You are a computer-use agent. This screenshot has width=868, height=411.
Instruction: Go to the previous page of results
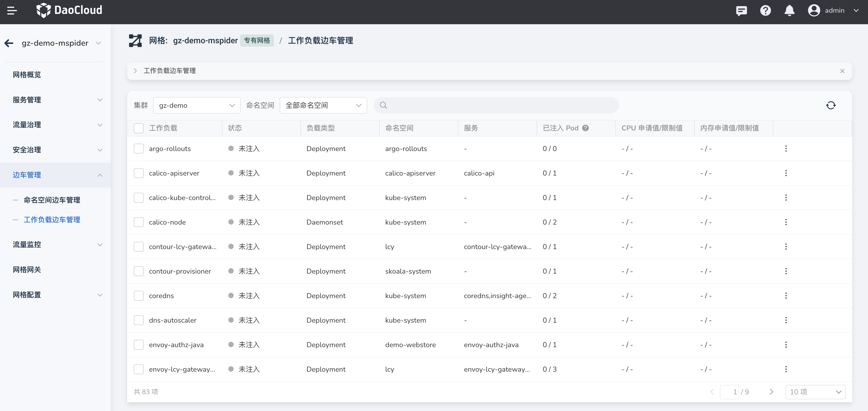point(712,392)
